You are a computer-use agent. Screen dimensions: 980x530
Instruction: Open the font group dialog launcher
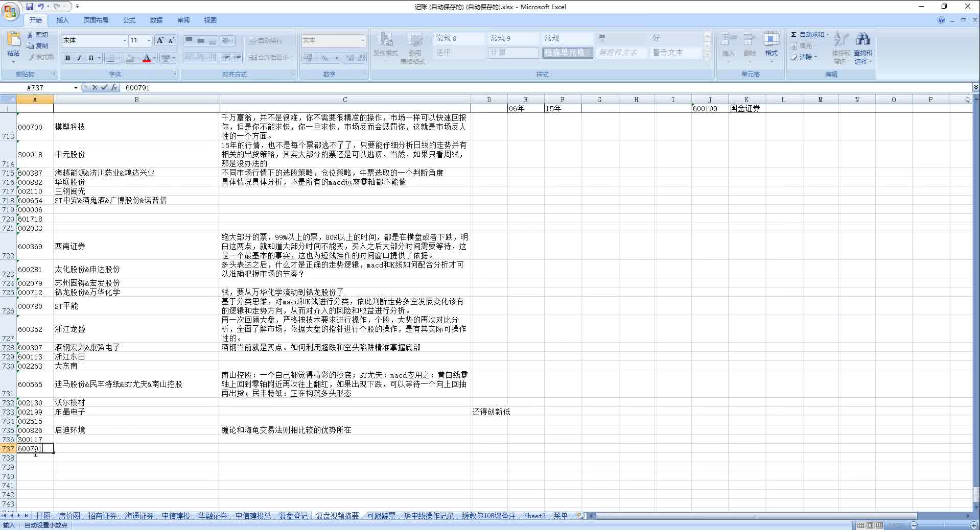point(174,74)
